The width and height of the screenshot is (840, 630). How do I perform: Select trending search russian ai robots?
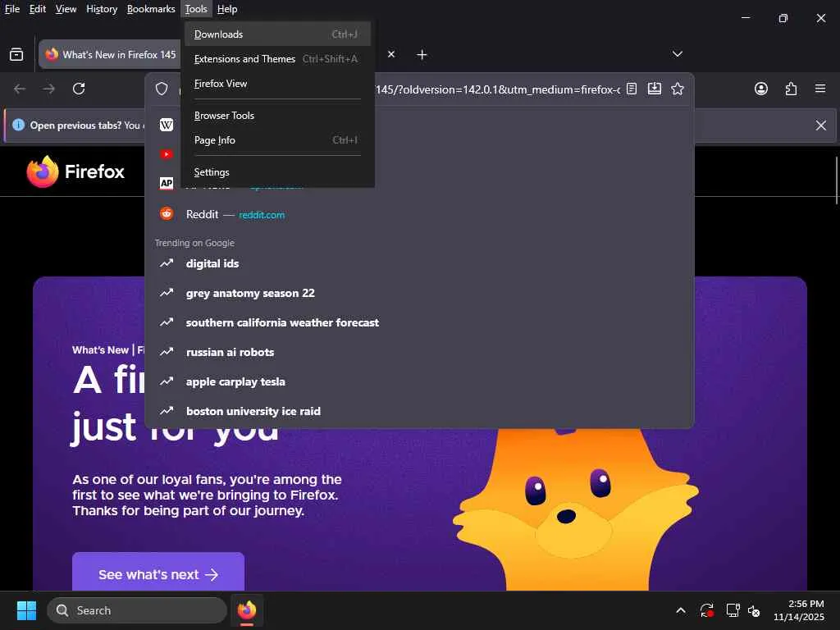pyautogui.click(x=419, y=352)
